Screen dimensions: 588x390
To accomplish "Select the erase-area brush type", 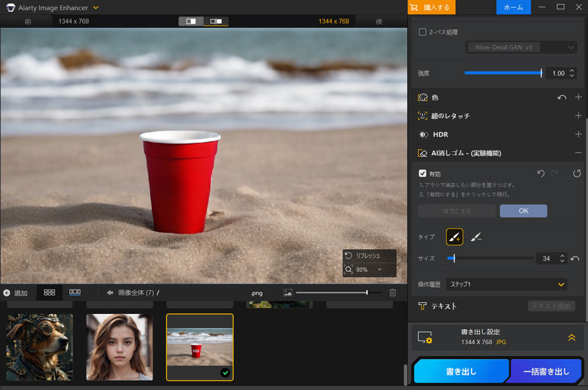I will pos(476,237).
